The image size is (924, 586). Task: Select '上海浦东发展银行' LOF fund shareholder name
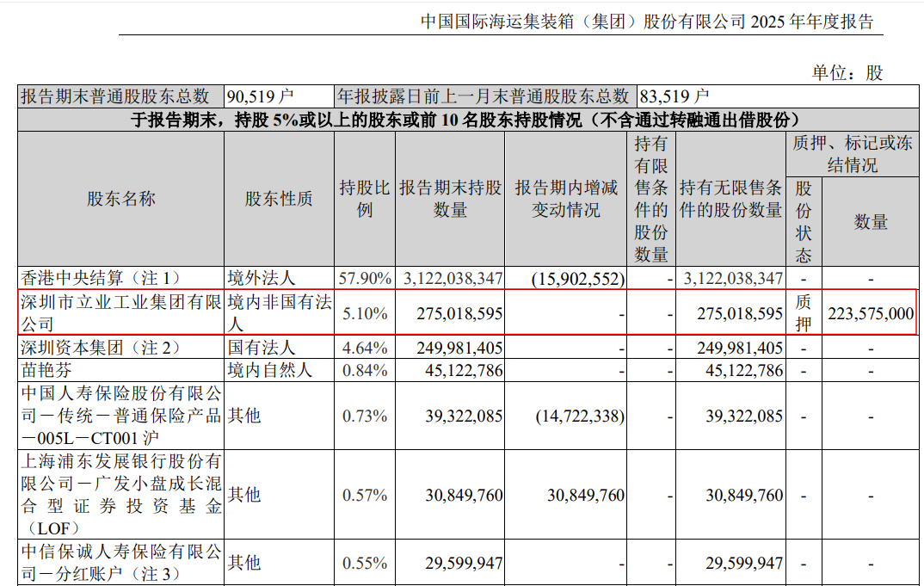tap(120, 495)
